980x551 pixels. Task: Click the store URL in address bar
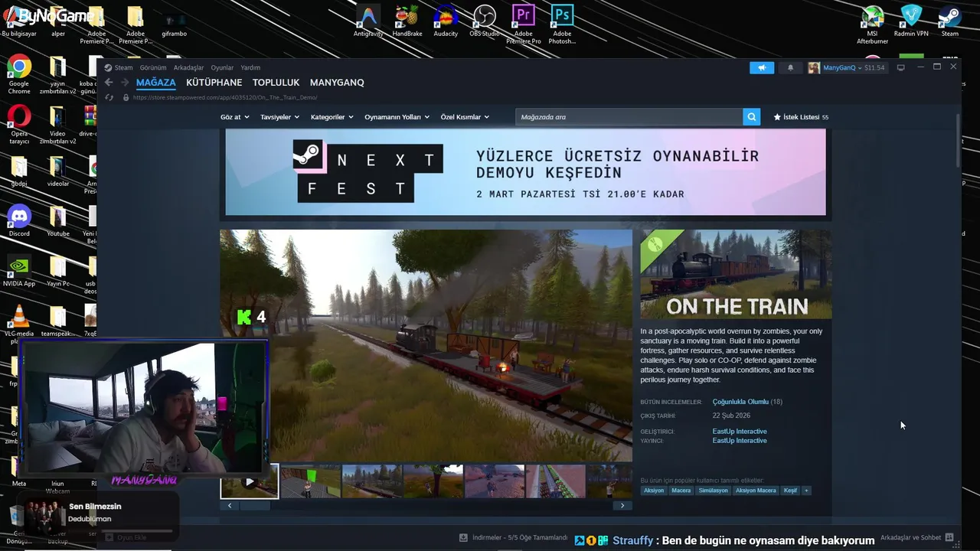tap(225, 97)
